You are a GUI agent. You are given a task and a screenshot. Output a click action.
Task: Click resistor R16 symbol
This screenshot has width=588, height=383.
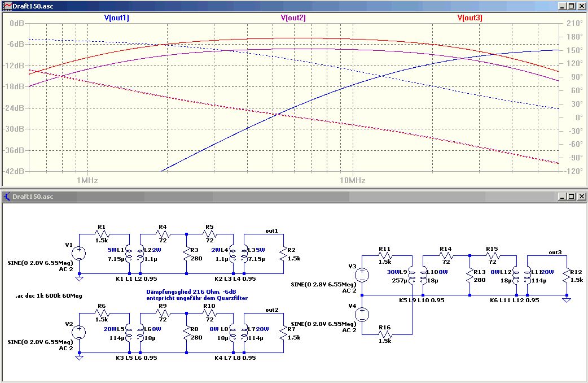point(385,334)
